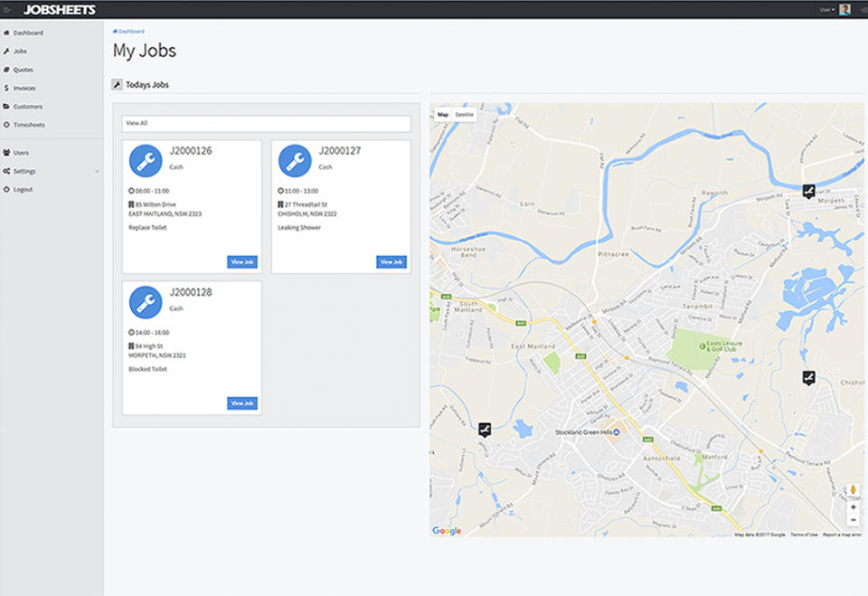
Task: Click job number J2000128
Action: [191, 292]
